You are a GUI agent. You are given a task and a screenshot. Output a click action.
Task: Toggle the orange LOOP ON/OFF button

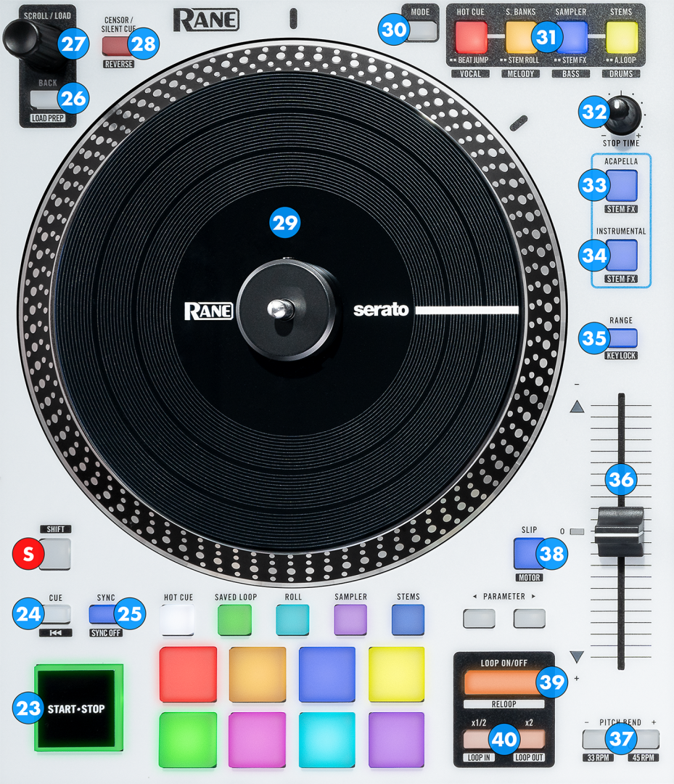pos(504,682)
